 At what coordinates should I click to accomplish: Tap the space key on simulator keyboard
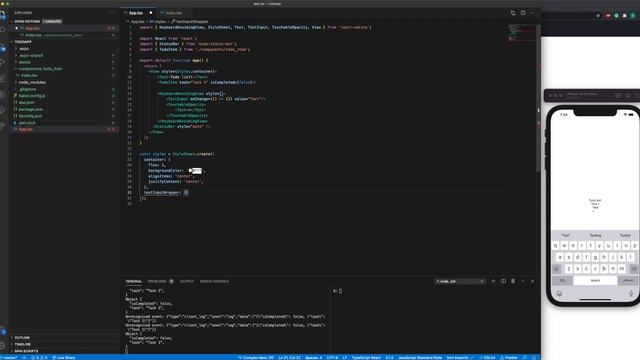click(x=595, y=280)
